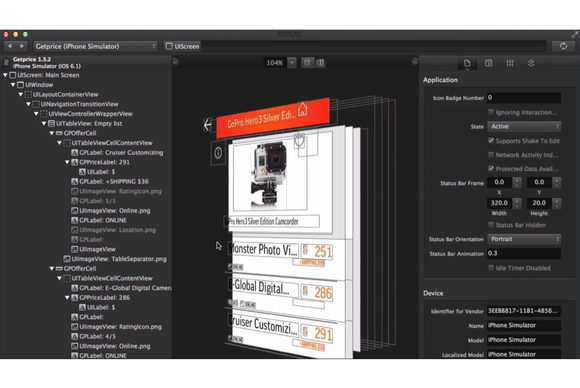Enable the Status Bar Hidden checkbox

point(491,225)
